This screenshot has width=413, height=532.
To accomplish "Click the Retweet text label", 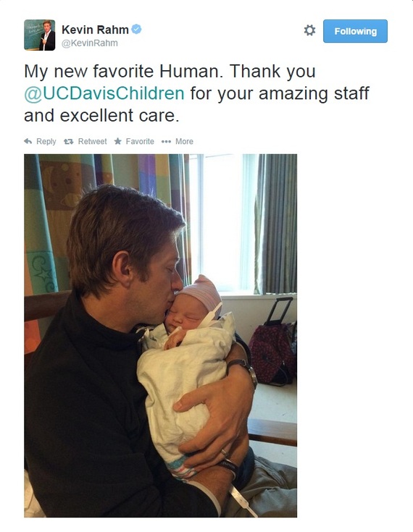I will pyautogui.click(x=93, y=141).
